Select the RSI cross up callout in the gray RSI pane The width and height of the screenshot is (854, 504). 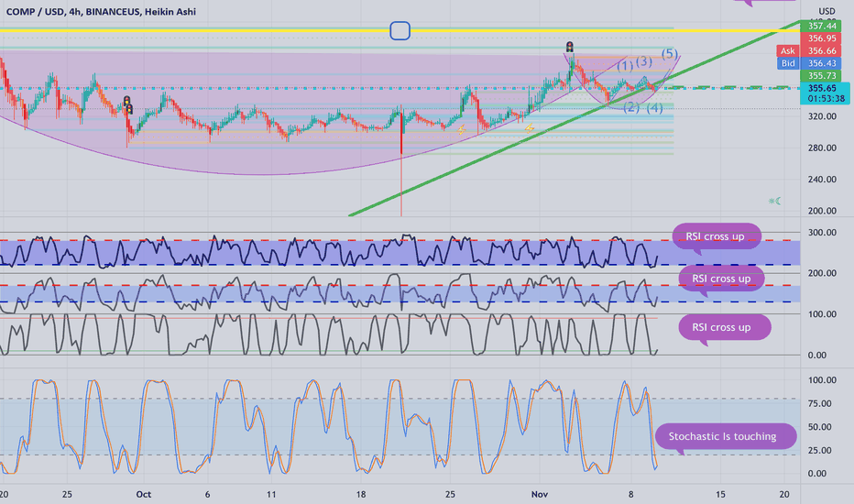point(725,327)
